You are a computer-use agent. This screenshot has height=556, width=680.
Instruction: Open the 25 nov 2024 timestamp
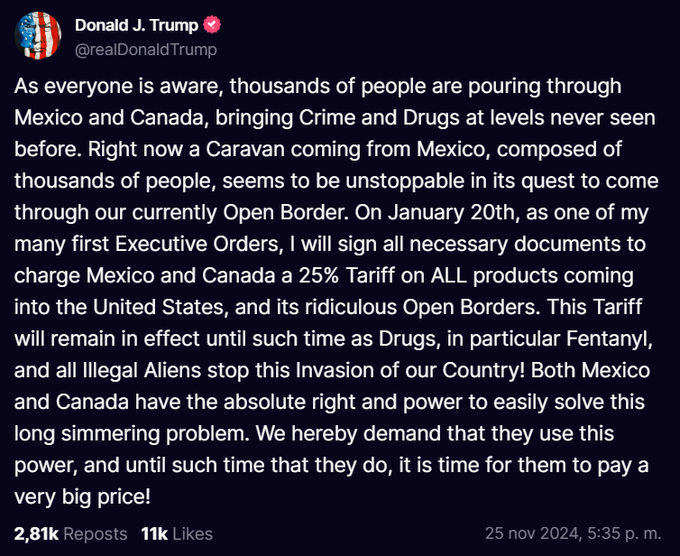pos(573,533)
